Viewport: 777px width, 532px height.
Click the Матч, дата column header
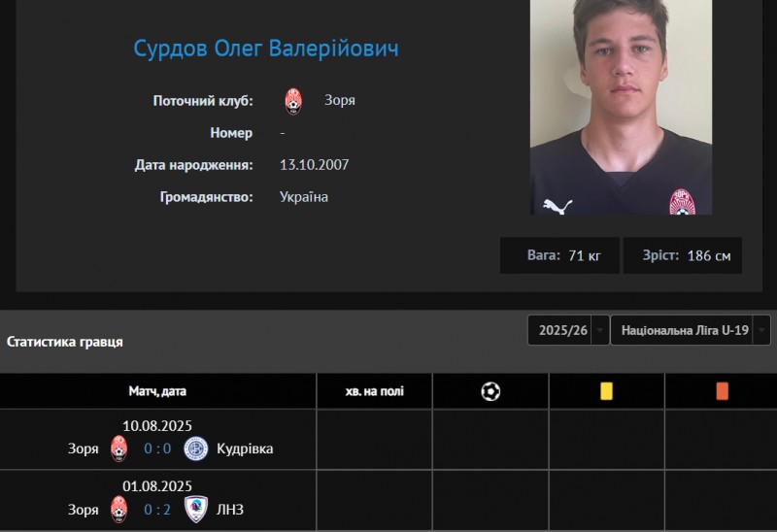pos(157,391)
